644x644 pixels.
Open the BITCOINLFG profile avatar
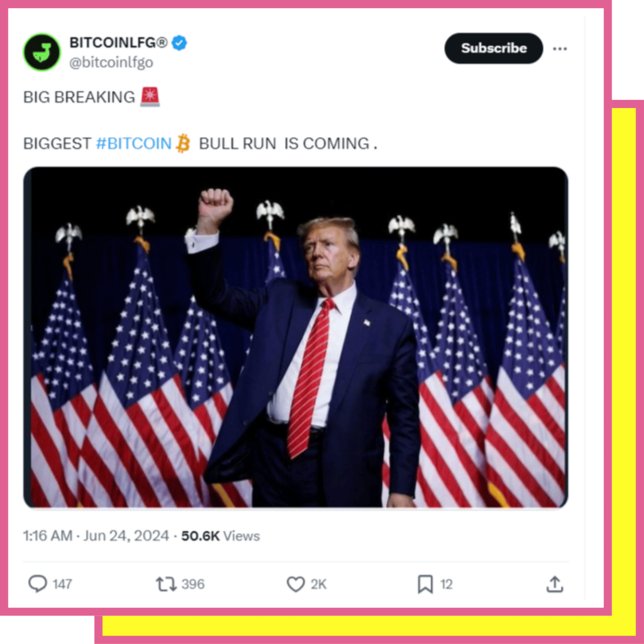click(x=42, y=52)
